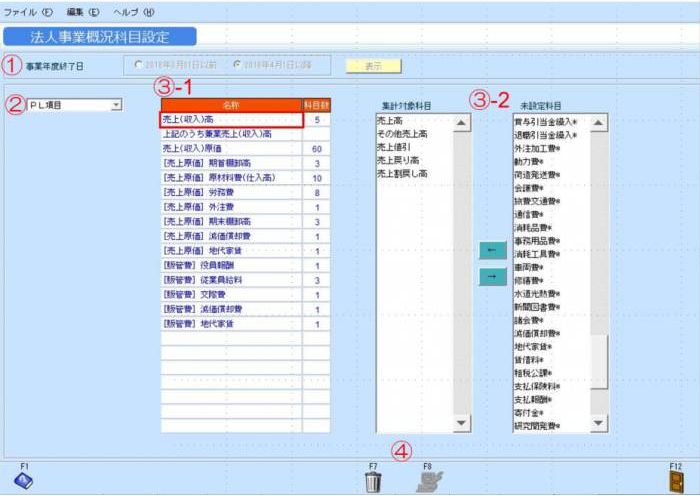This screenshot has height=496, width=700.
Task: Select 会議費 in 未設定科目 list
Action: coord(529,188)
